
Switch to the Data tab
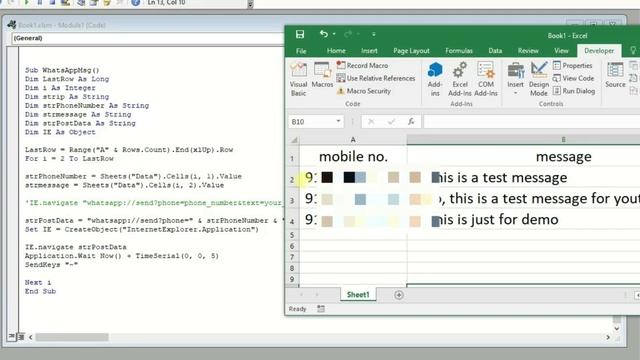click(x=495, y=51)
